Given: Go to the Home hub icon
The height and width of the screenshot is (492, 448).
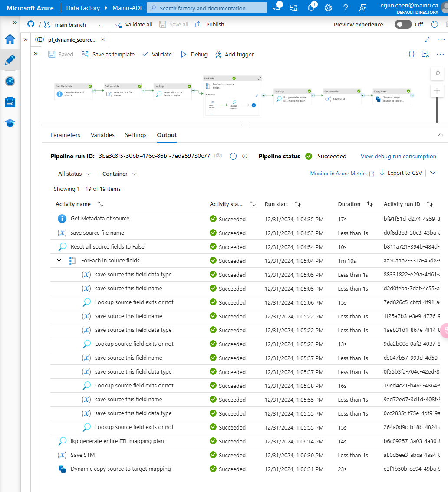Looking at the screenshot, I should (x=10, y=39).
